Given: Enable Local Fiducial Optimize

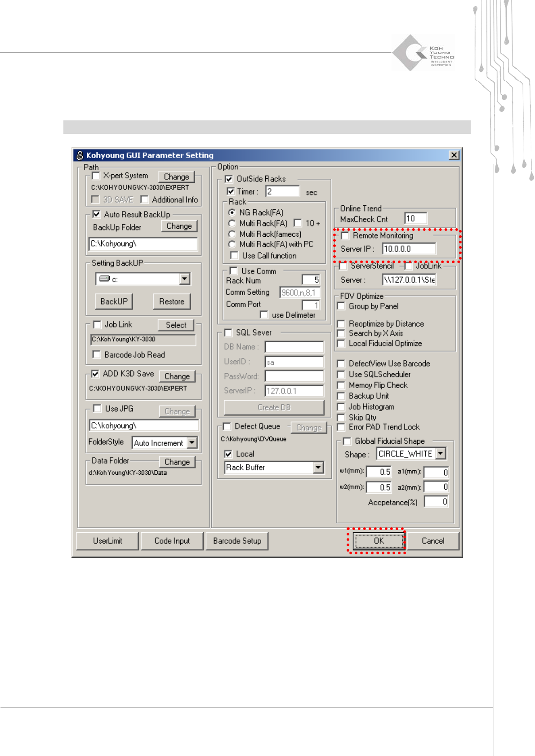Looking at the screenshot, I should (341, 344).
